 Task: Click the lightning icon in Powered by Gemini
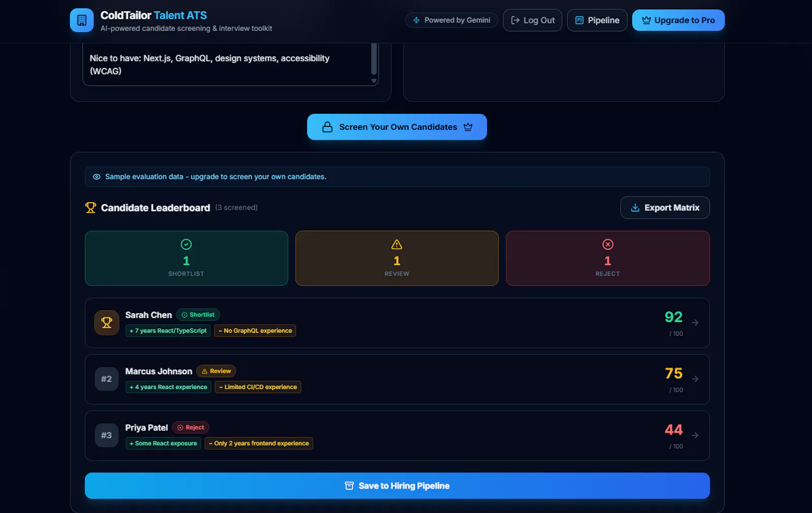click(416, 20)
